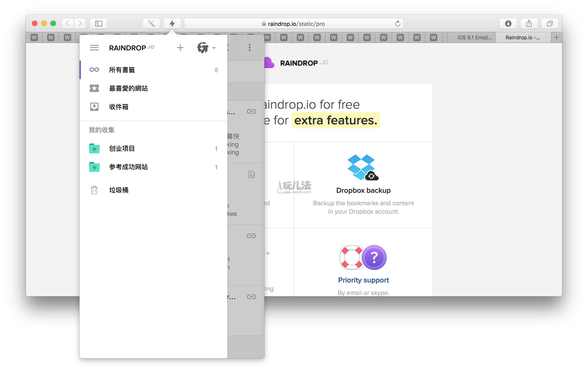This screenshot has height=374, width=588.
Task: Click the count 1 beside 创业项目
Action: pos(216,149)
